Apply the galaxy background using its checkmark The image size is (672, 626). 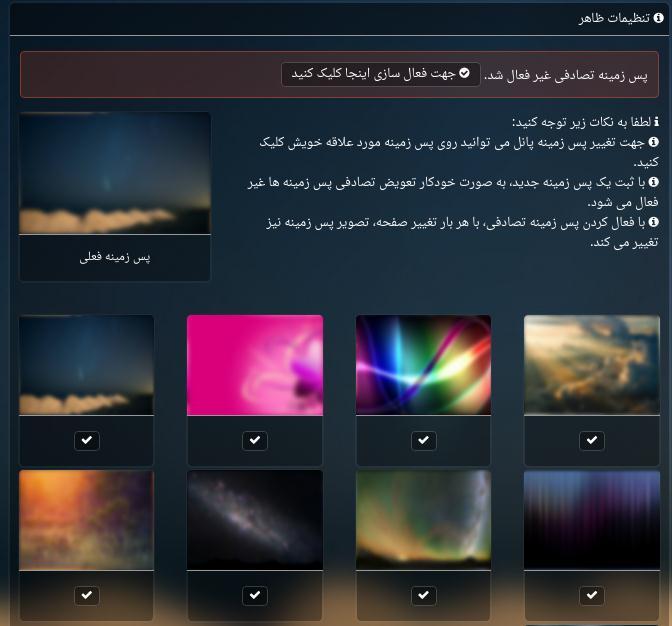[255, 595]
